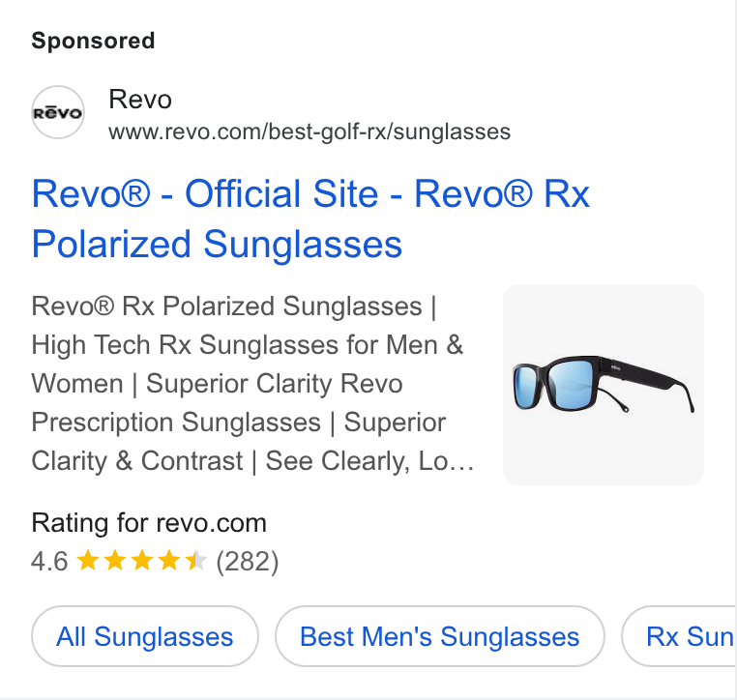Click the Revo circular logo icon
737x700 pixels.
[58, 112]
